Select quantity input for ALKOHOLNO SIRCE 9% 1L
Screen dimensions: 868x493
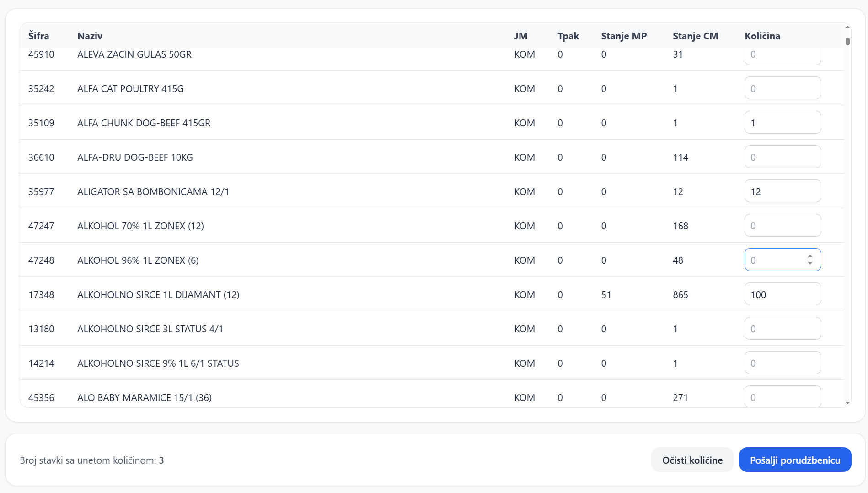pos(782,363)
